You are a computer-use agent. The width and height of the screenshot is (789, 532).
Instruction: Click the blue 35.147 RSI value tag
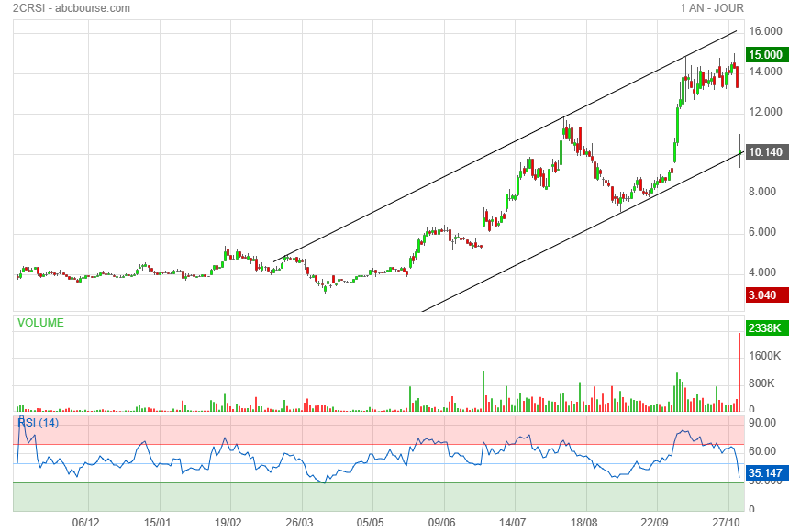[764, 474]
